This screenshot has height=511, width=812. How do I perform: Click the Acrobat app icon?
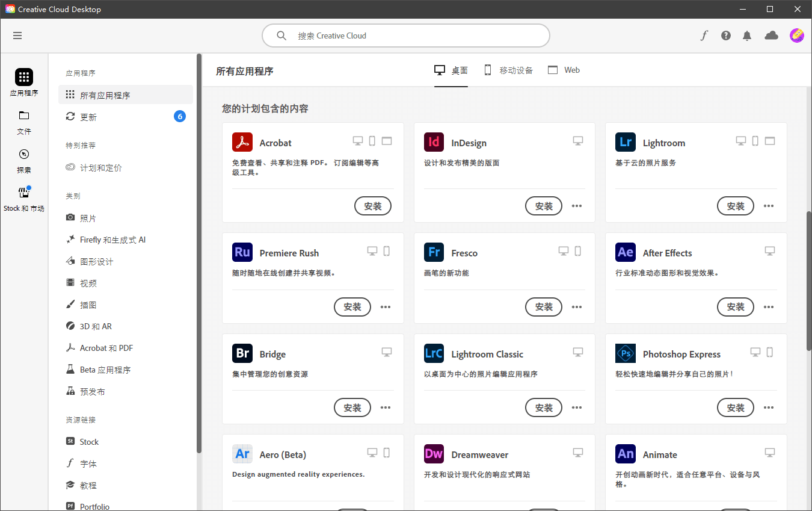242,142
